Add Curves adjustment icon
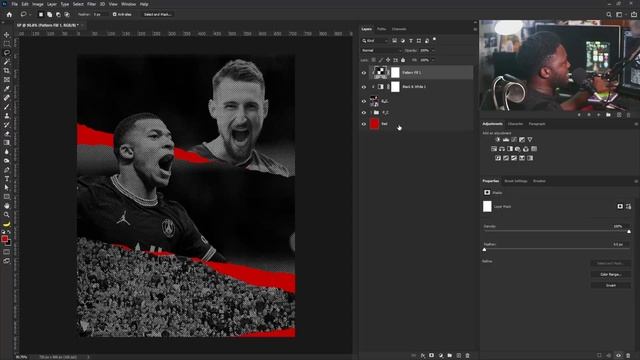 coord(514,140)
